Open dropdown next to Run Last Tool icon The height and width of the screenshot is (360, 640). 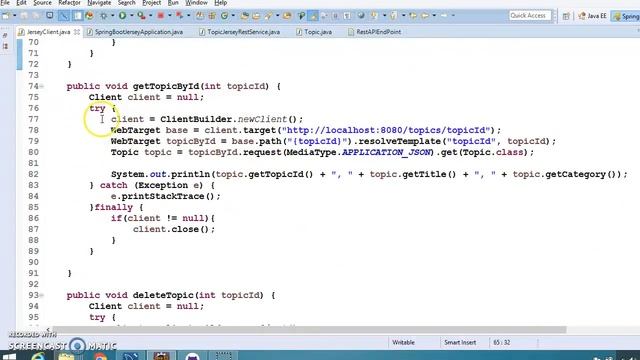pyautogui.click(x=150, y=16)
